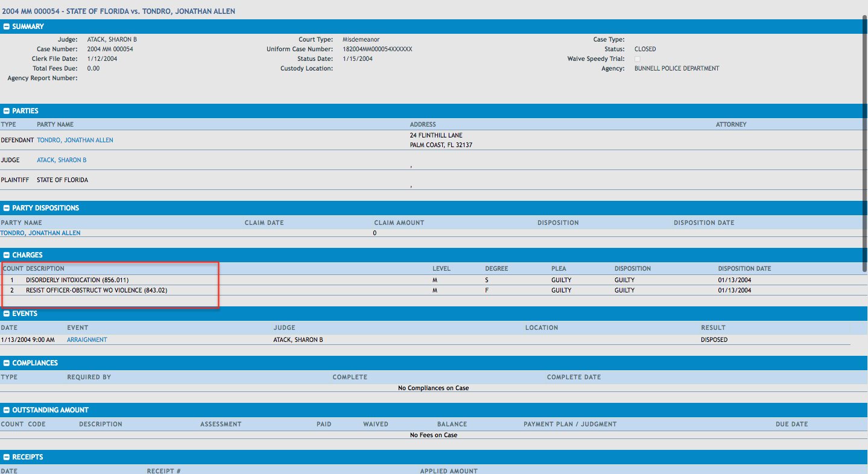The height and width of the screenshot is (474, 868).
Task: Click the CLAIM AMOUNT column header
Action: [x=399, y=223]
